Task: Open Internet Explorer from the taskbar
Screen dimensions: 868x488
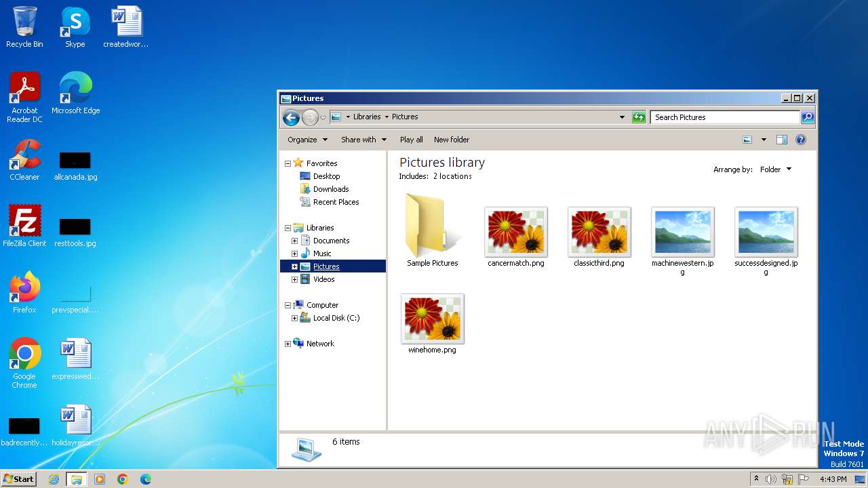Action: pyautogui.click(x=54, y=479)
